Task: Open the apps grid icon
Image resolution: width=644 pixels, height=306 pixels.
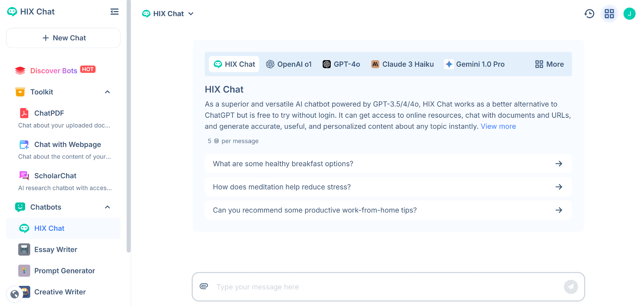Action: tap(609, 14)
